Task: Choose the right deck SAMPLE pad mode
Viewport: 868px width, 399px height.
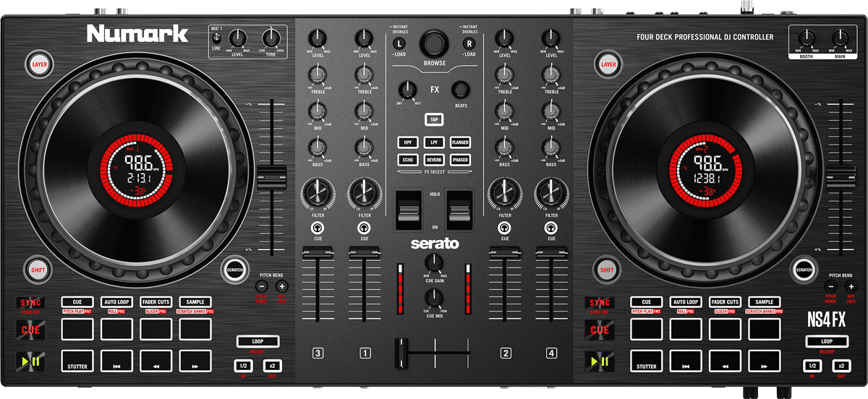Action: [764, 302]
